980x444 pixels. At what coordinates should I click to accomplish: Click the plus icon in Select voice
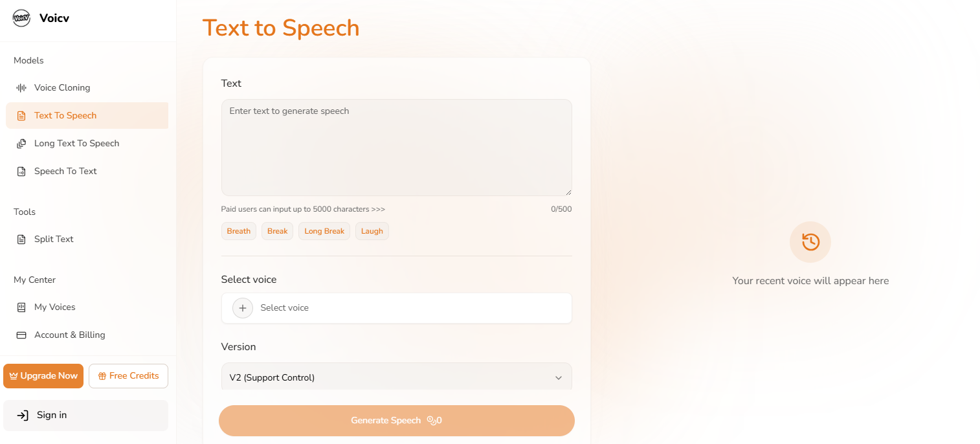point(243,308)
